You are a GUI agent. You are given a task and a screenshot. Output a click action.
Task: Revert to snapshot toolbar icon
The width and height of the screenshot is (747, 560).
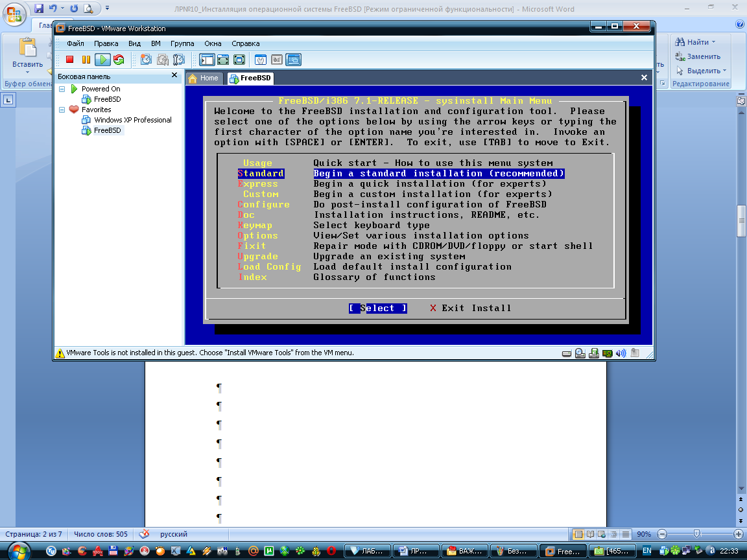[x=163, y=60]
